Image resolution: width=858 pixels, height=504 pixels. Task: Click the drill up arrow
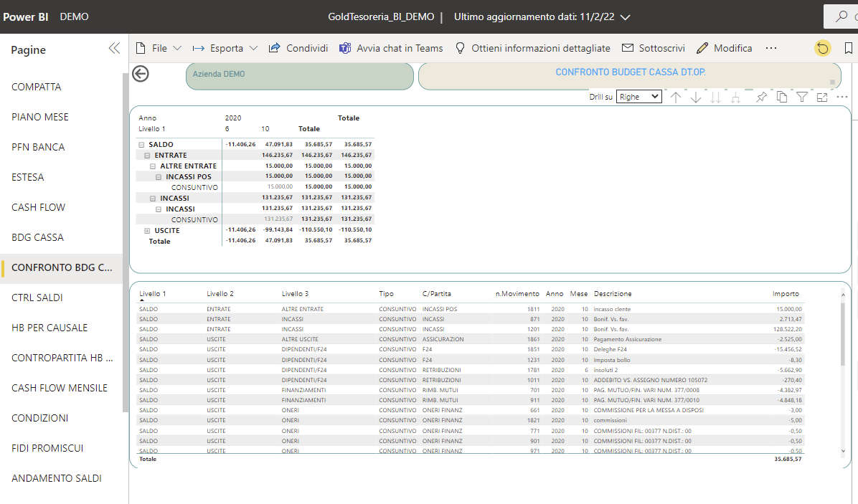675,98
